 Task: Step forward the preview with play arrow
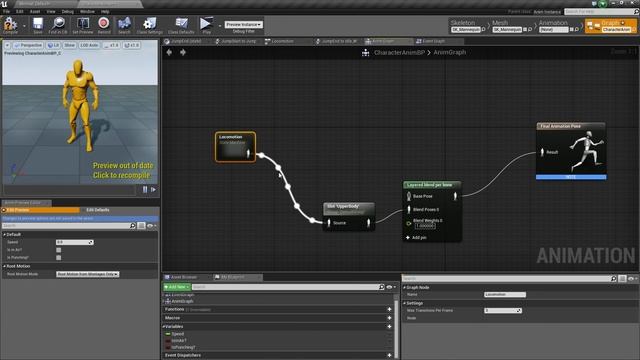point(153,189)
